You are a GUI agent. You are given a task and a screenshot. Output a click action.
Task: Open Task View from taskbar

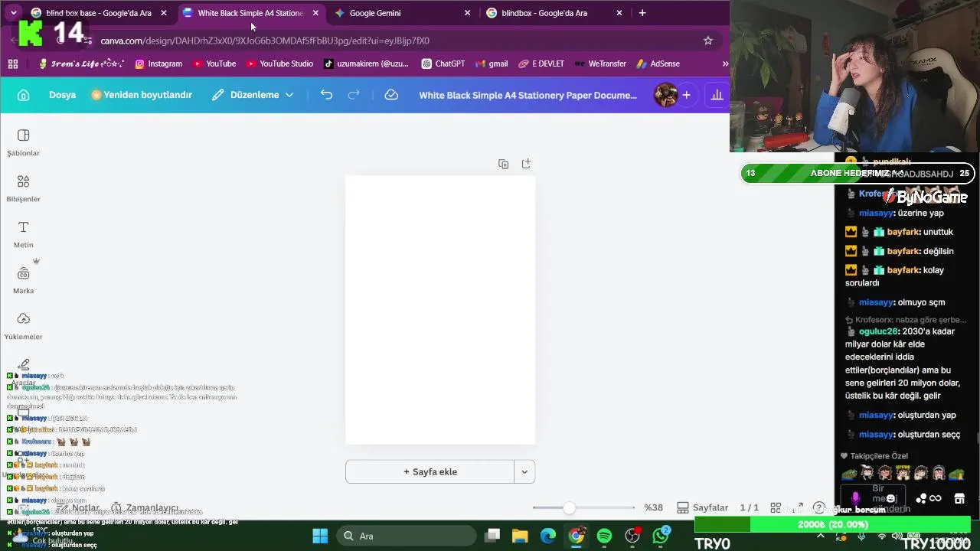[x=492, y=536]
